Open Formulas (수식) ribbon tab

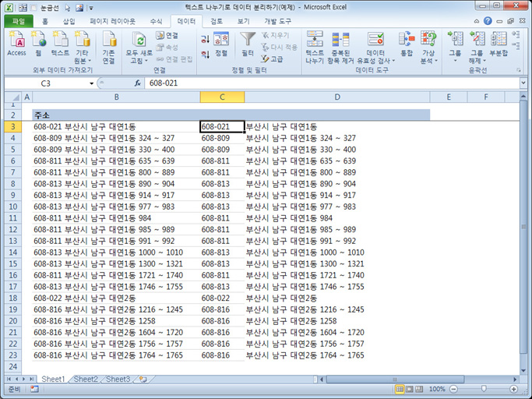(x=156, y=21)
